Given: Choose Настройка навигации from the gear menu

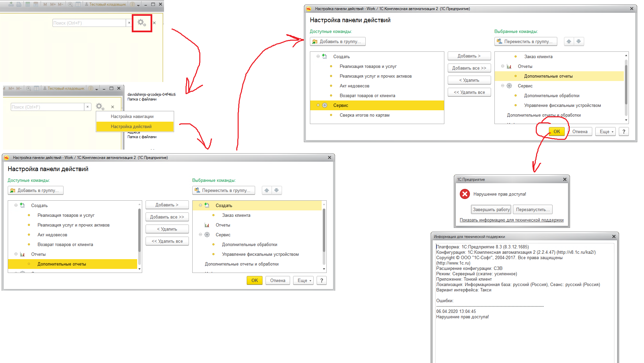Looking at the screenshot, I should 132,116.
